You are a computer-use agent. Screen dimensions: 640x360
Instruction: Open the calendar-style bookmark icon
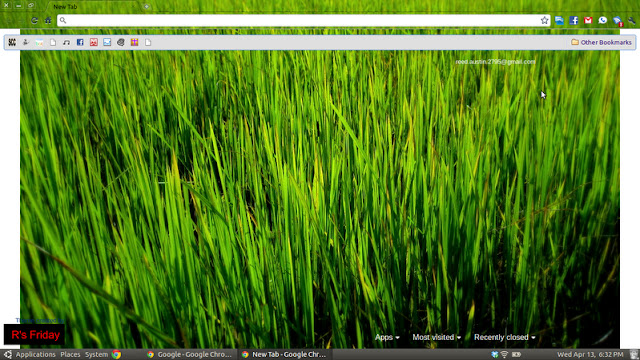39,42
